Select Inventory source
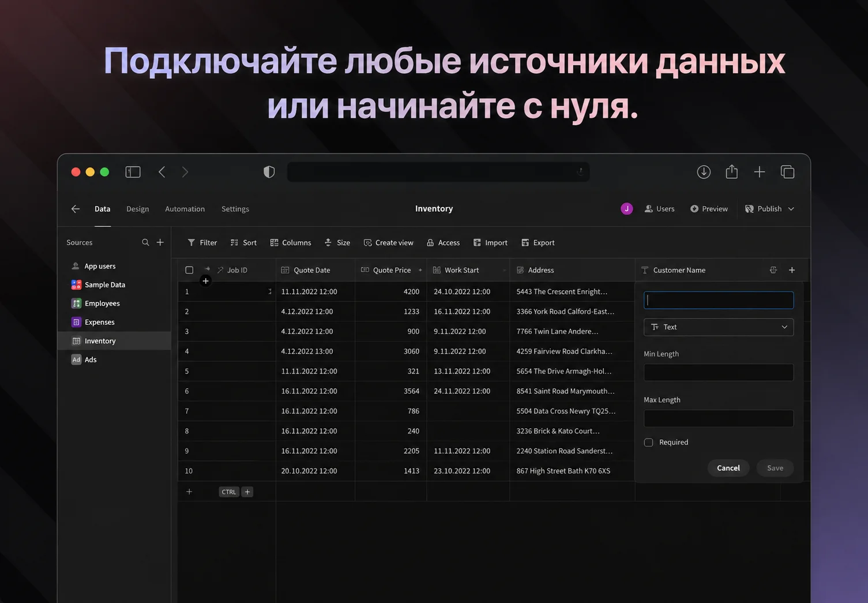868x603 pixels. pos(114,341)
